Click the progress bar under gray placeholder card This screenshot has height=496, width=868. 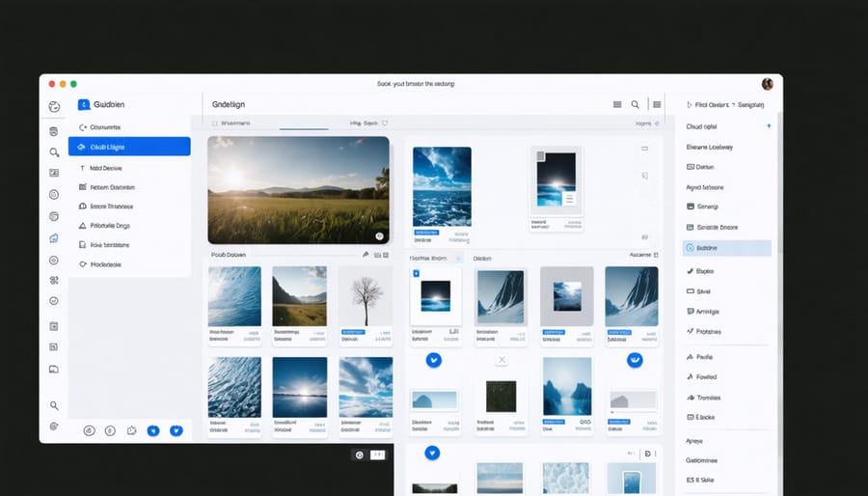click(634, 412)
